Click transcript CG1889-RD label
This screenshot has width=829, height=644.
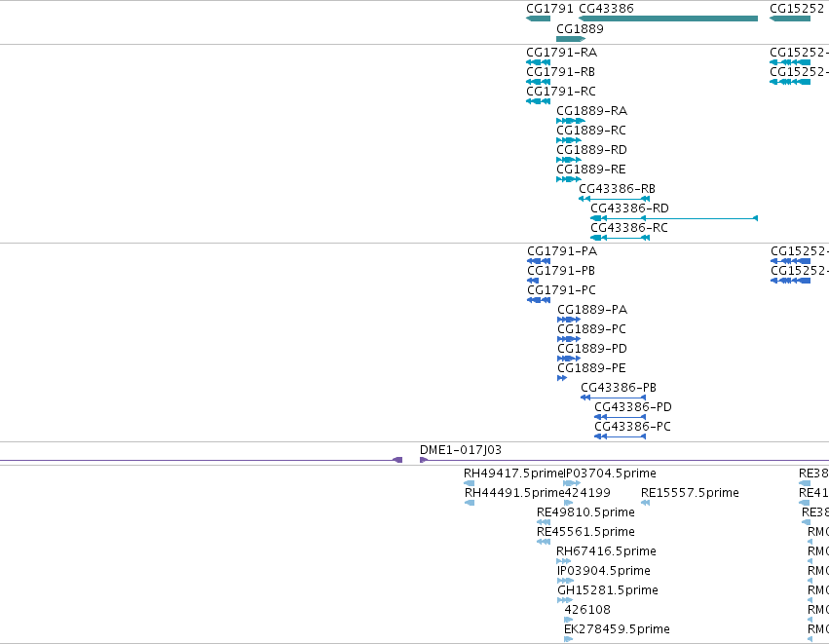tap(591, 150)
